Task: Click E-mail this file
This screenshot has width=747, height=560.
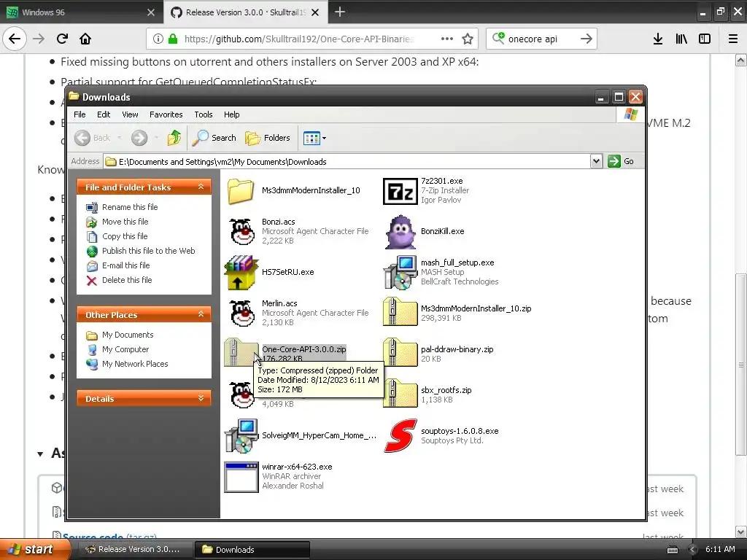Action: coord(125,265)
